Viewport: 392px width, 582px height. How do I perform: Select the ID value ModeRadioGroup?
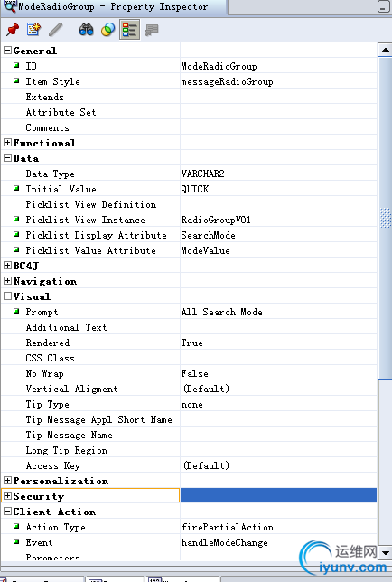219,67
